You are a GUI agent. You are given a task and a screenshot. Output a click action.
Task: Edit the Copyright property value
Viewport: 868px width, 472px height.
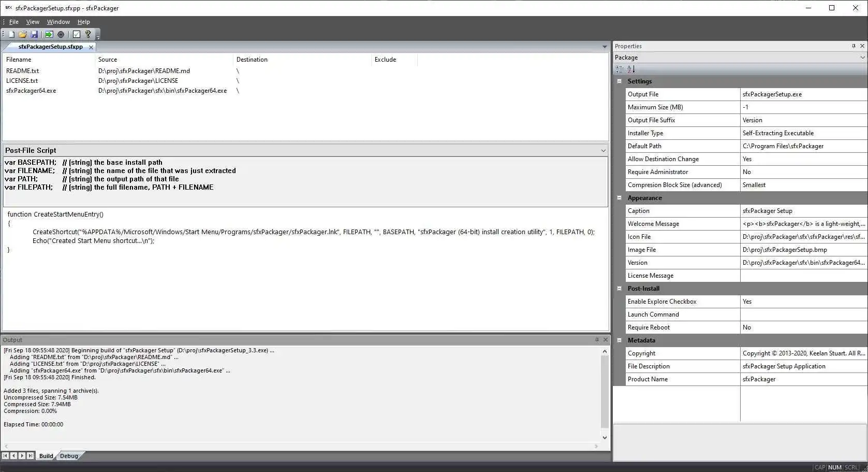click(x=804, y=353)
